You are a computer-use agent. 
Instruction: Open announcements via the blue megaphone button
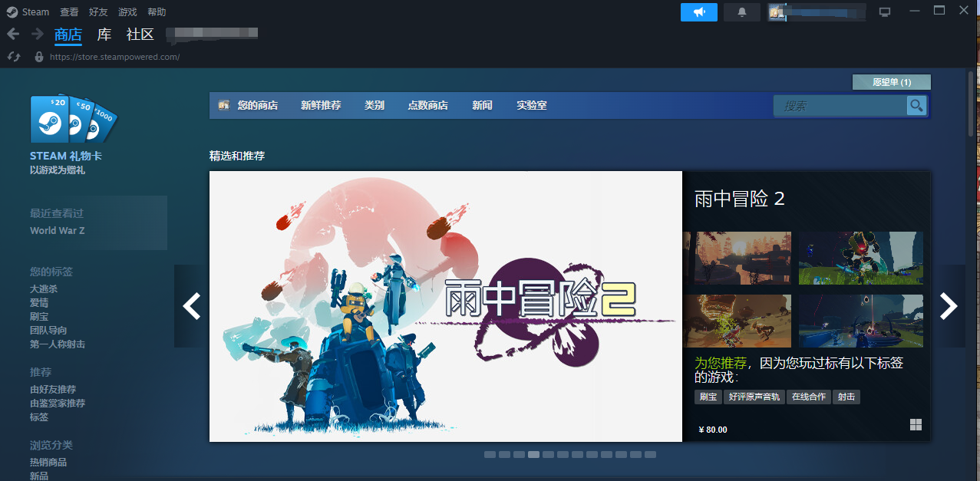point(699,12)
